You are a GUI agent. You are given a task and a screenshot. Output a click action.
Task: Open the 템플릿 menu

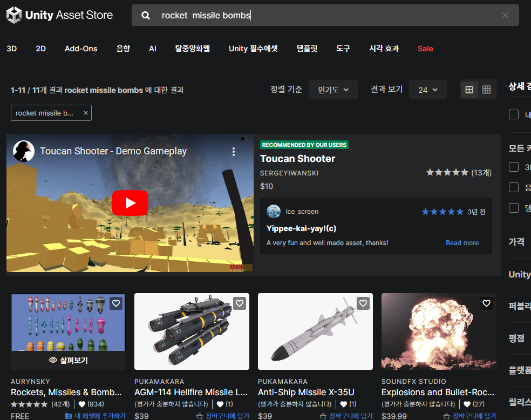click(x=307, y=49)
